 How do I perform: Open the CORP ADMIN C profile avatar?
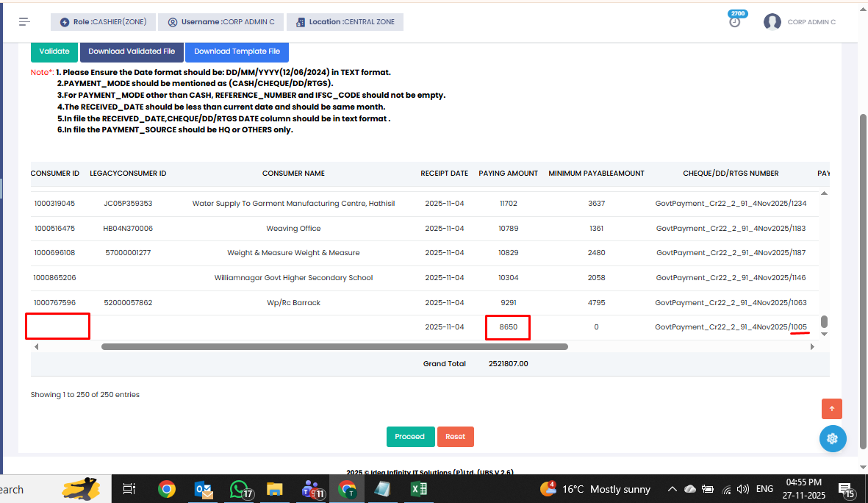pos(772,22)
